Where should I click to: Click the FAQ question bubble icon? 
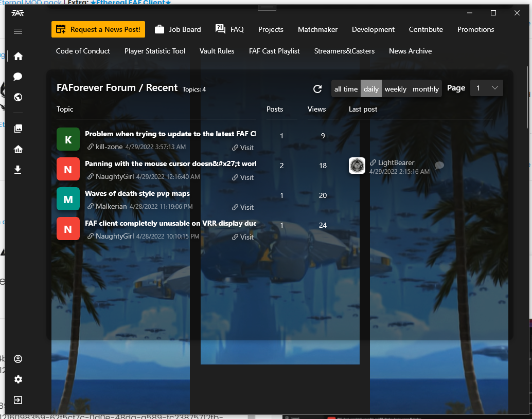(221, 29)
